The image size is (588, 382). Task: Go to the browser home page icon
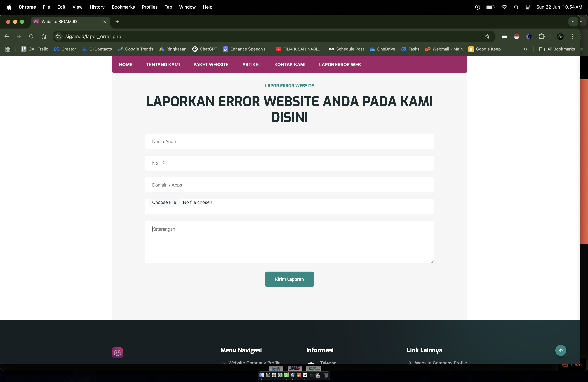point(43,37)
